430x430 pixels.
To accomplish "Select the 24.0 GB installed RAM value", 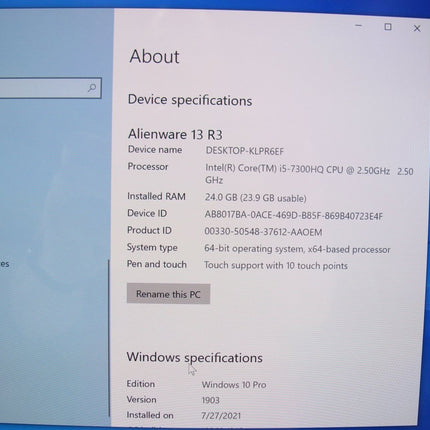I will tap(256, 198).
